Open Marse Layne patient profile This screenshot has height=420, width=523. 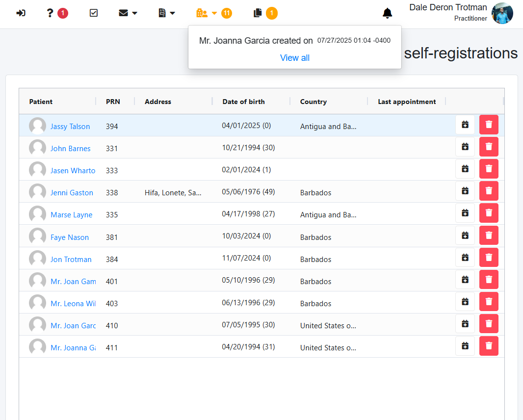coord(71,215)
